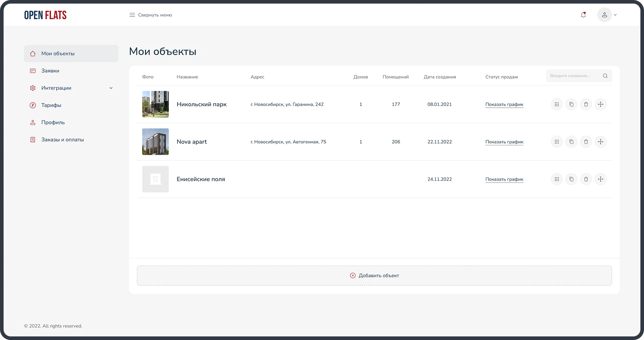Go to Заявки in the sidebar
The image size is (644, 340).
tap(50, 71)
